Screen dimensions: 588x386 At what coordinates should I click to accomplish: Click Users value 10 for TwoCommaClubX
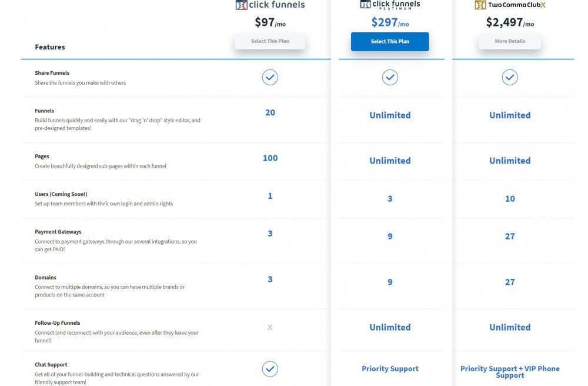[510, 198]
